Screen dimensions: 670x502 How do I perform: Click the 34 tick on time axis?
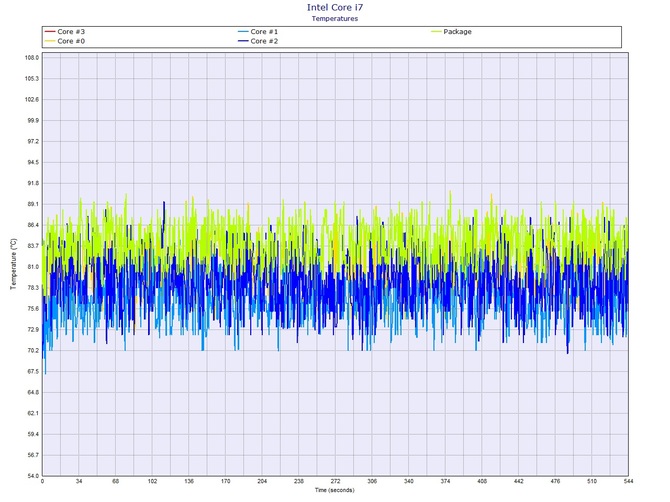click(x=79, y=481)
